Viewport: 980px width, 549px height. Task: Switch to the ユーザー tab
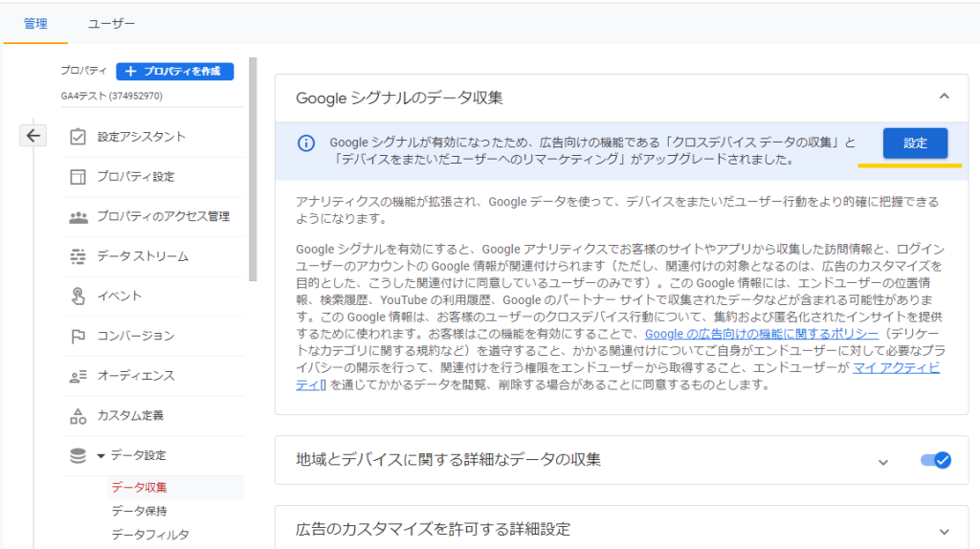(111, 24)
